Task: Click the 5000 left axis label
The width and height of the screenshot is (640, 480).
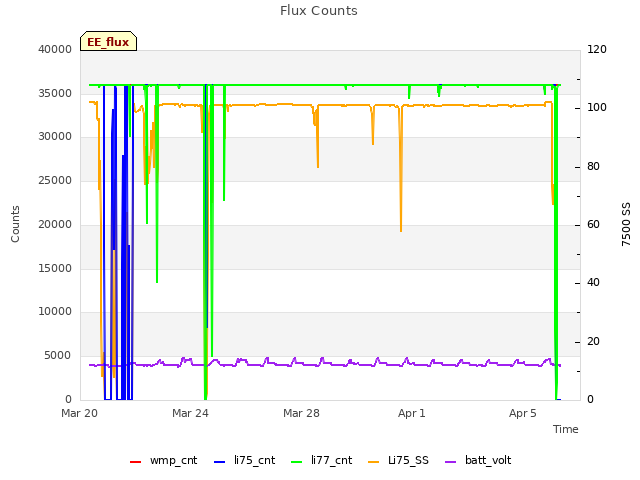Action: tap(58, 356)
